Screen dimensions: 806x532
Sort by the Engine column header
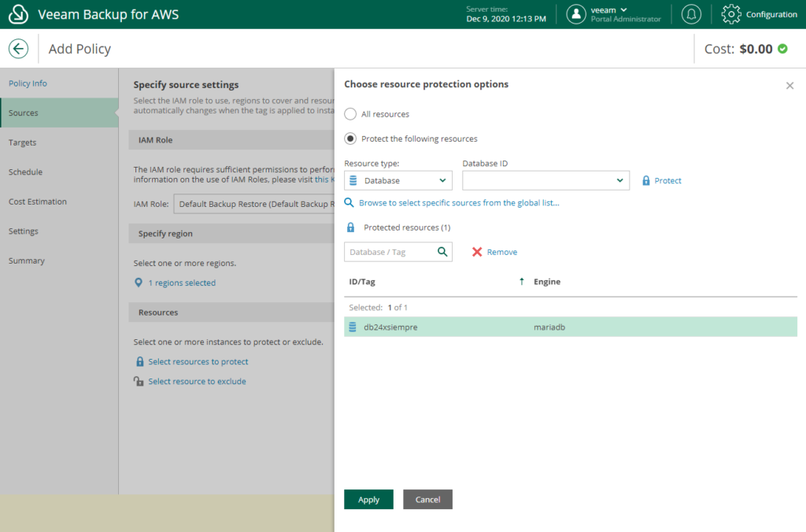[547, 282]
